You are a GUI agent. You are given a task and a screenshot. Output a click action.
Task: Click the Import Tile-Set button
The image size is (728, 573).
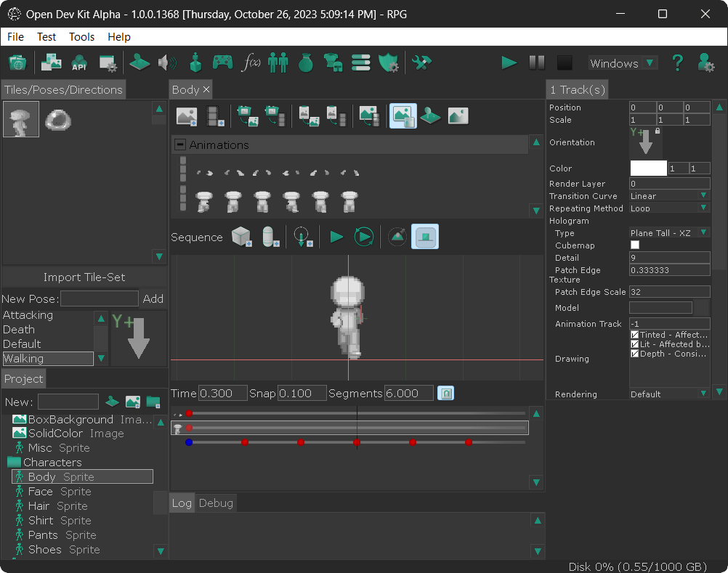(84, 277)
